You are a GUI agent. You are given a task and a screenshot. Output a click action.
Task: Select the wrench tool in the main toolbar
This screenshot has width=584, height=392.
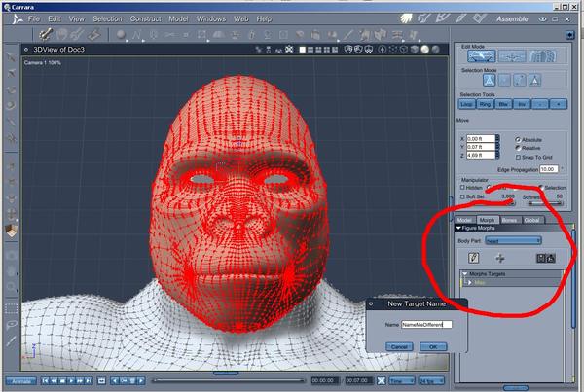coord(46,35)
